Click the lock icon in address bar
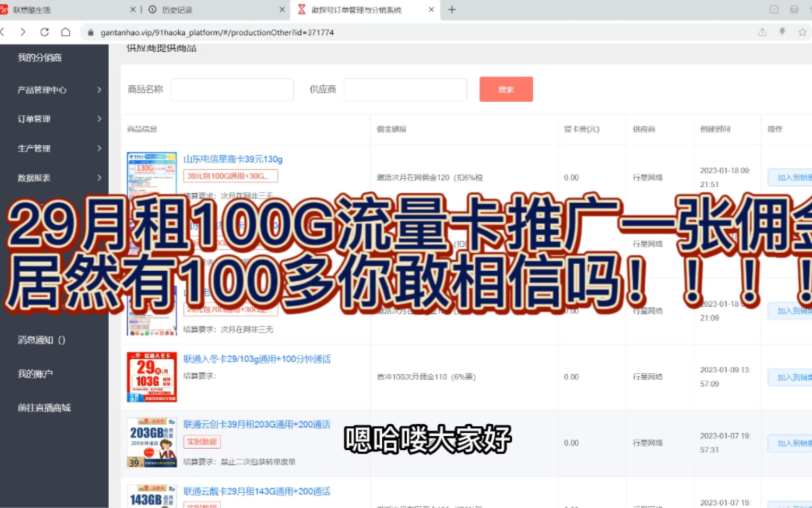 [x=91, y=33]
